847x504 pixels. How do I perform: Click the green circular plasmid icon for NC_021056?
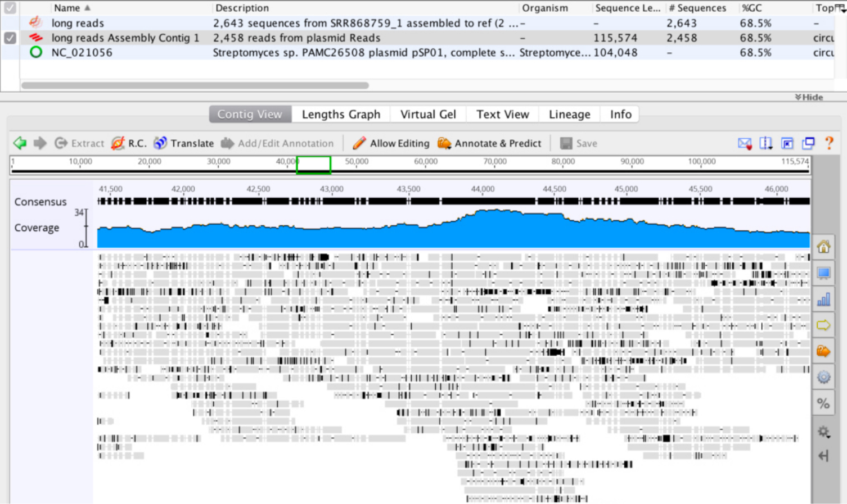tap(35, 52)
